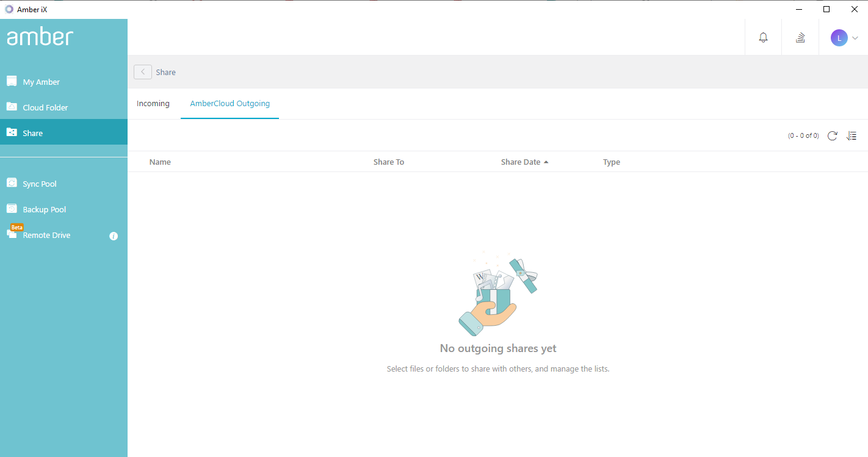
Task: Show Remote Drive info icon
Action: (114, 236)
